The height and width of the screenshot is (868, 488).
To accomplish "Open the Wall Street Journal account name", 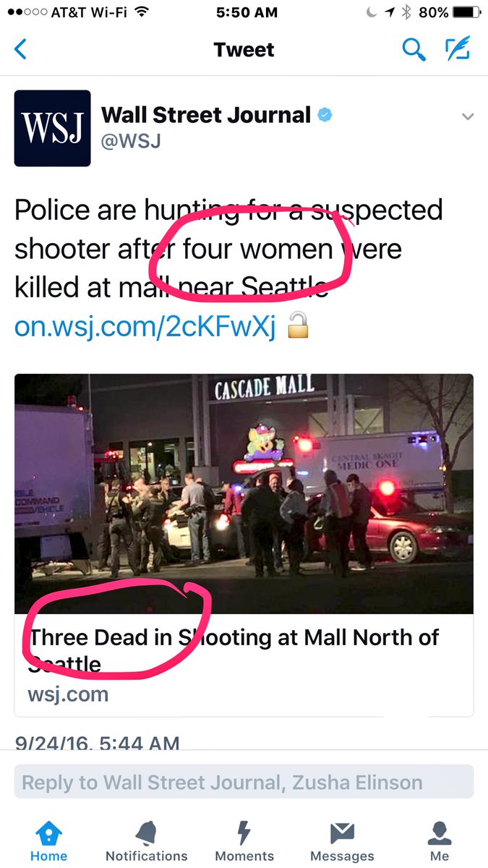I will 206,114.
